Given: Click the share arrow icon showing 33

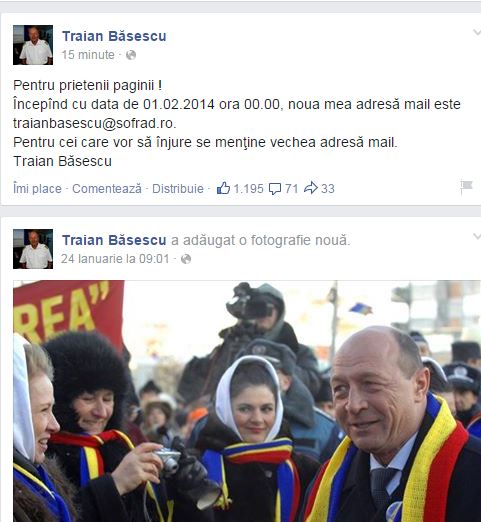Looking at the screenshot, I should point(311,188).
